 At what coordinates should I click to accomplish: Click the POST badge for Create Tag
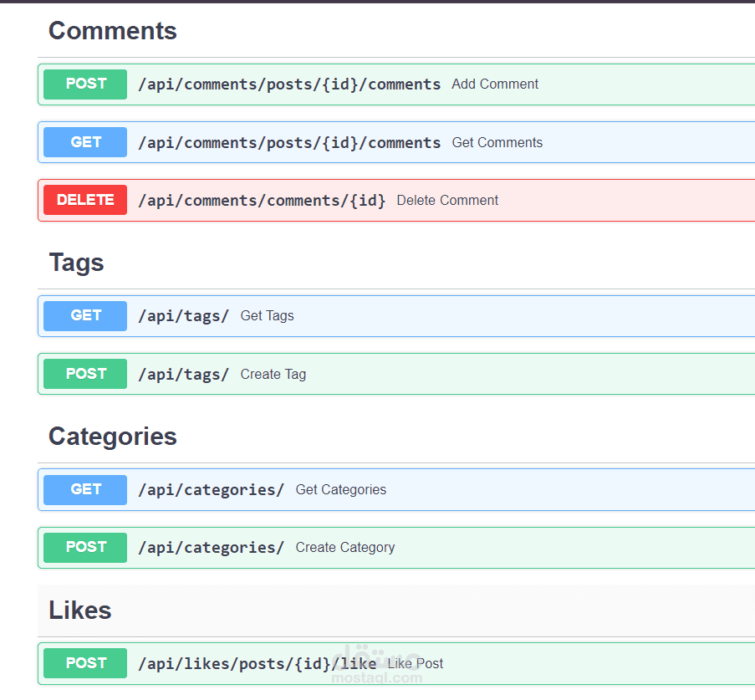(85, 374)
